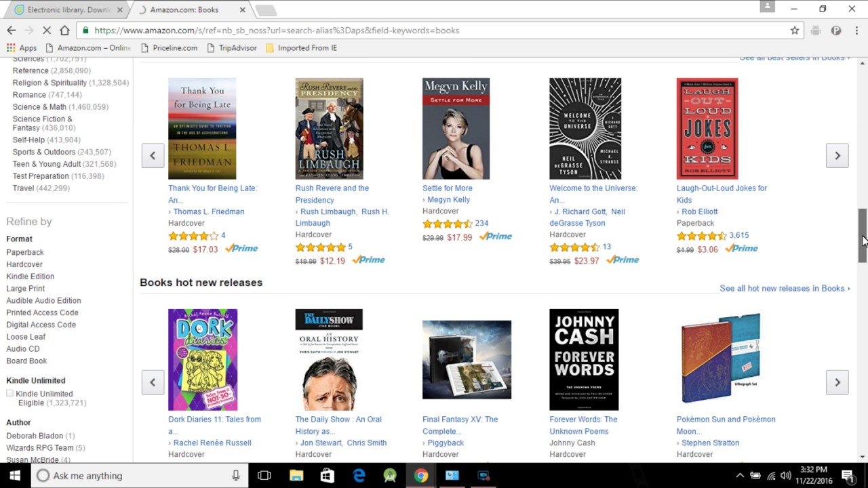Open the Settle for More title link
This screenshot has height=488, width=868.
click(448, 188)
